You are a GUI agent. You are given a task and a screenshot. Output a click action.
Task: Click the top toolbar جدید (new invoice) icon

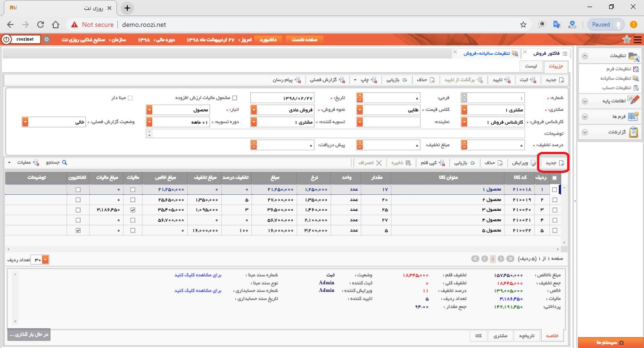coord(561,80)
